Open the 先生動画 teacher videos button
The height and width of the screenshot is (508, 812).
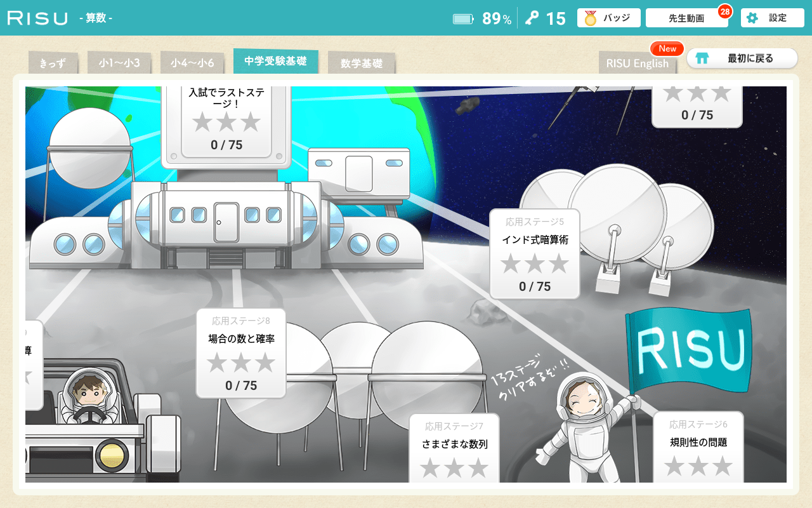pyautogui.click(x=686, y=18)
